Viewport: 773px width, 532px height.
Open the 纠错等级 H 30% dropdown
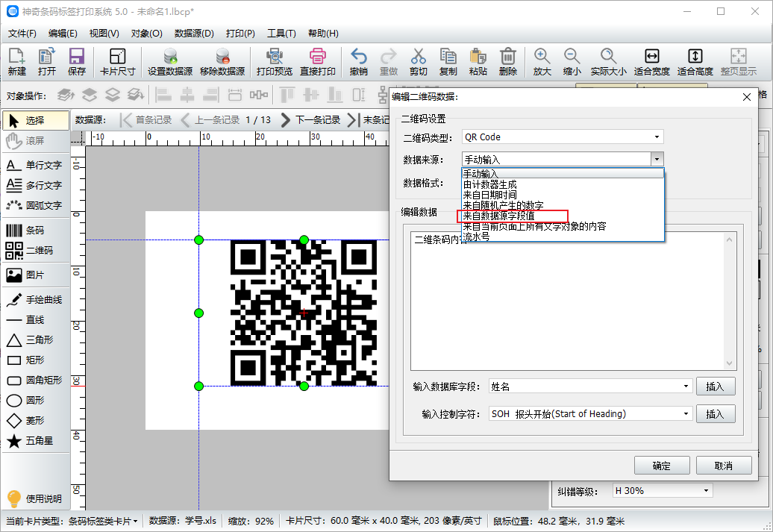pyautogui.click(x=662, y=490)
